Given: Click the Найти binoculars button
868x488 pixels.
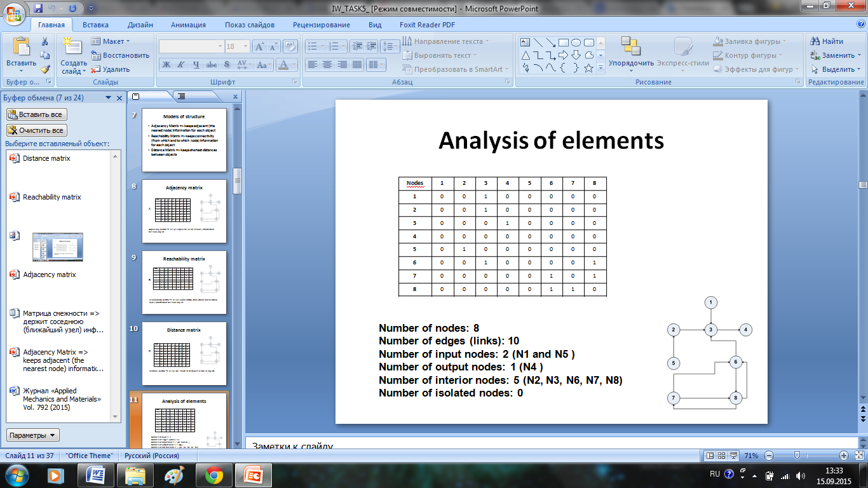Looking at the screenshot, I should [x=826, y=41].
